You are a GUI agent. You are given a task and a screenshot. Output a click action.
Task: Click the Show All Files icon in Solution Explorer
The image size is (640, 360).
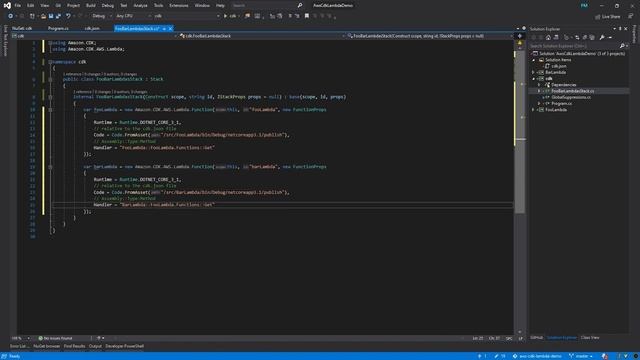(x=592, y=38)
